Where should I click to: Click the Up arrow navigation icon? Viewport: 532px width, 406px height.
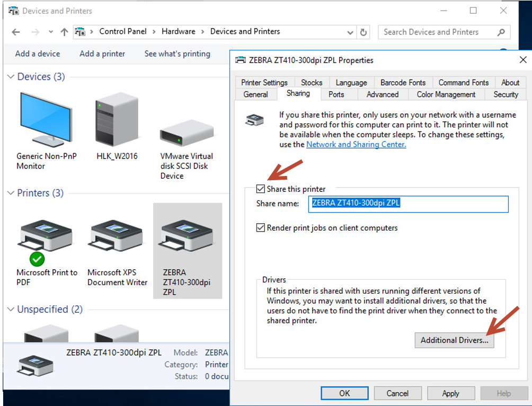(64, 32)
